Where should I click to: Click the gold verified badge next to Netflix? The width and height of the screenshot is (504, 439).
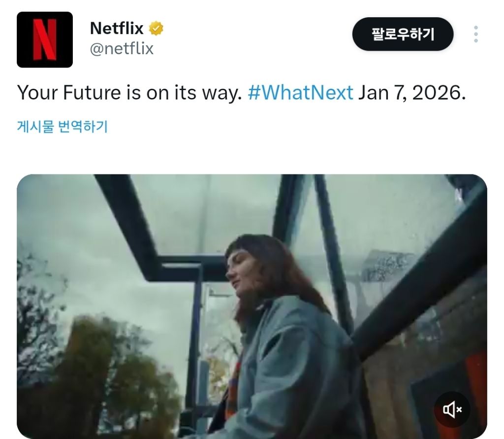point(156,28)
